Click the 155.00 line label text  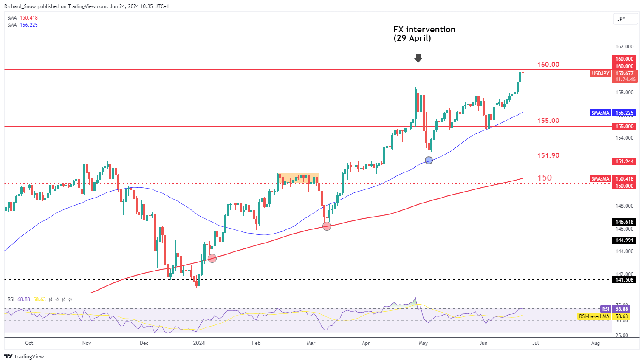[x=548, y=121]
